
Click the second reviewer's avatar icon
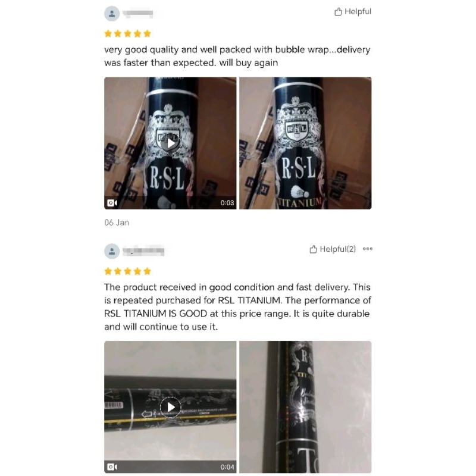pos(112,251)
